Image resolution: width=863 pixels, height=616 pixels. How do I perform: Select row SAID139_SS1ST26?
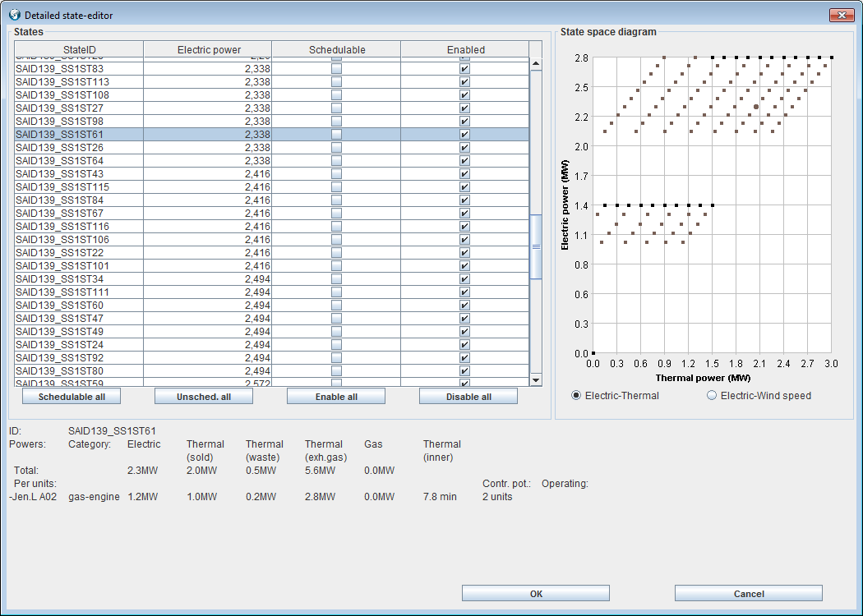pyautogui.click(x=272, y=147)
